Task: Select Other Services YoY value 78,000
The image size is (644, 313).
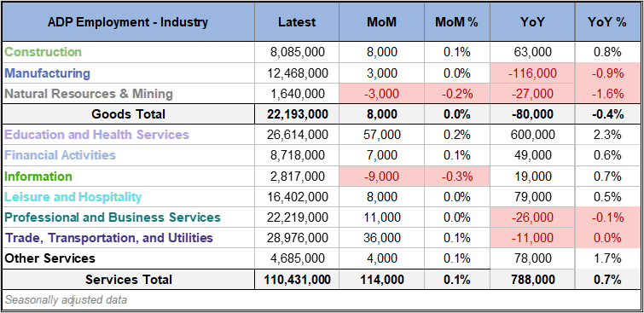Action: pyautogui.click(x=533, y=258)
